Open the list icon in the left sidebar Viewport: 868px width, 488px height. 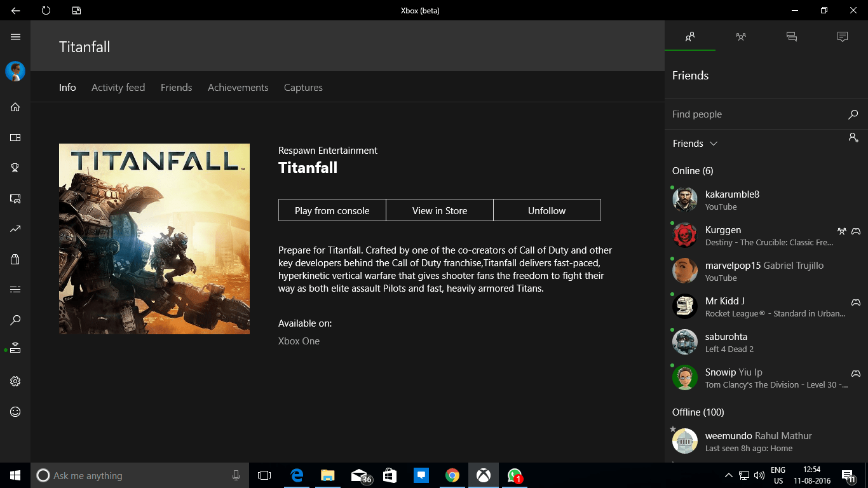(x=15, y=290)
